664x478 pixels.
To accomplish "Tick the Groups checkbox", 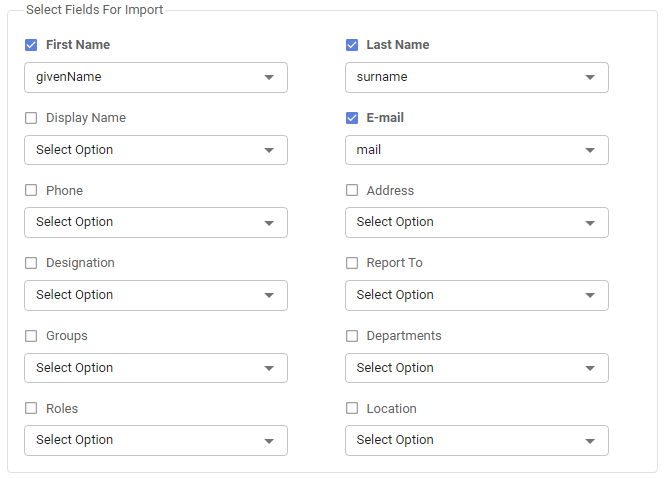I will tap(31, 336).
